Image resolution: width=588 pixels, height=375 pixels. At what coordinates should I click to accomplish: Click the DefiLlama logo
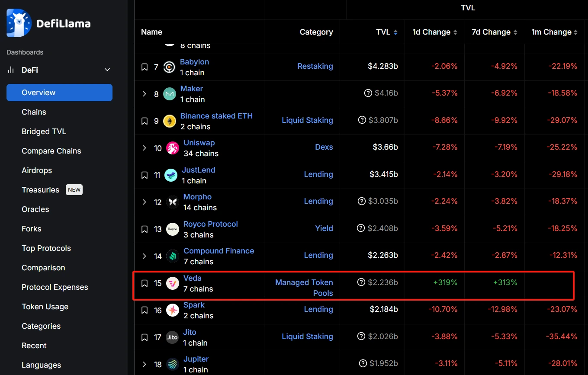coord(48,23)
